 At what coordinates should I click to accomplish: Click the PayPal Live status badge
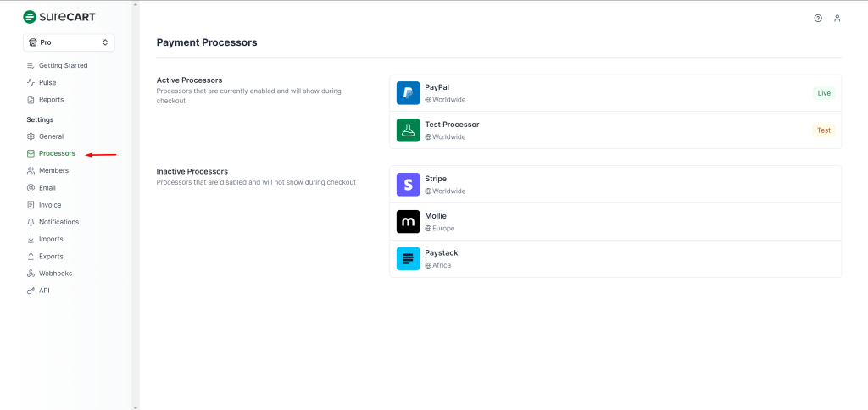tap(824, 93)
